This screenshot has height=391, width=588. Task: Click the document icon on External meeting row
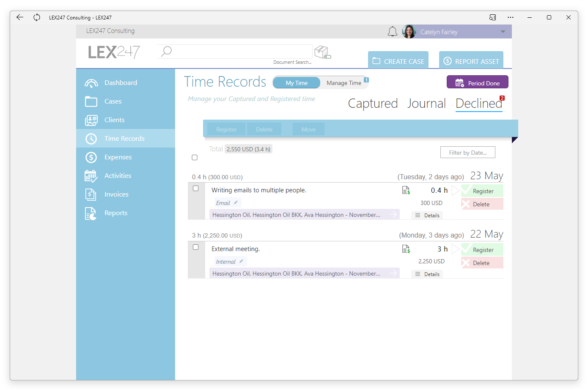coord(406,249)
